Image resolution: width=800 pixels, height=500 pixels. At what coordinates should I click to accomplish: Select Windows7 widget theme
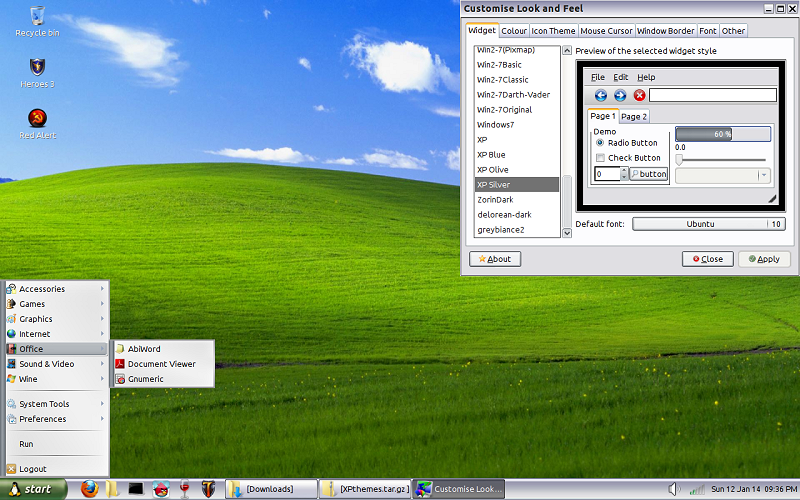coord(516,124)
